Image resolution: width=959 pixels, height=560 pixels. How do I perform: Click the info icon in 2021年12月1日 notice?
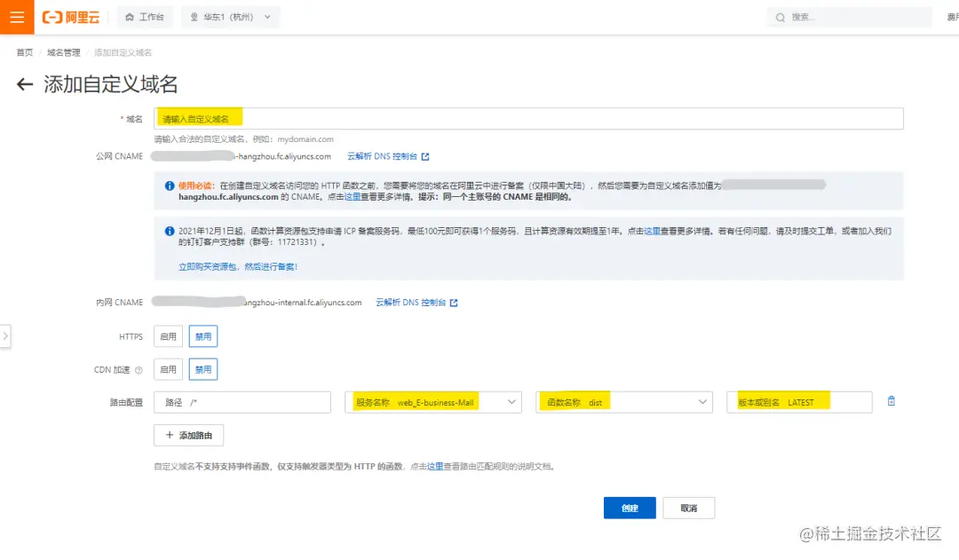click(x=170, y=231)
